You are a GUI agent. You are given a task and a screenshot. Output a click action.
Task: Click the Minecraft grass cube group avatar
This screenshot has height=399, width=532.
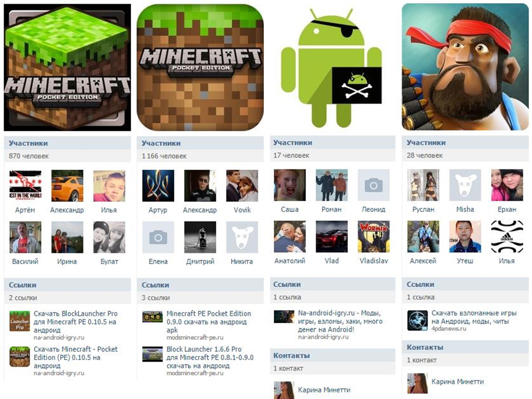point(67,67)
